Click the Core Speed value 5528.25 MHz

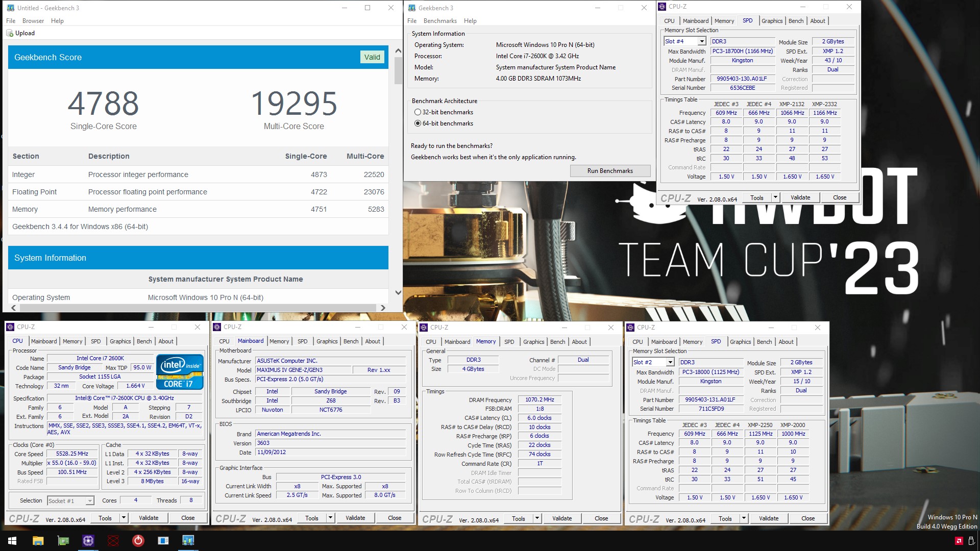point(72,454)
